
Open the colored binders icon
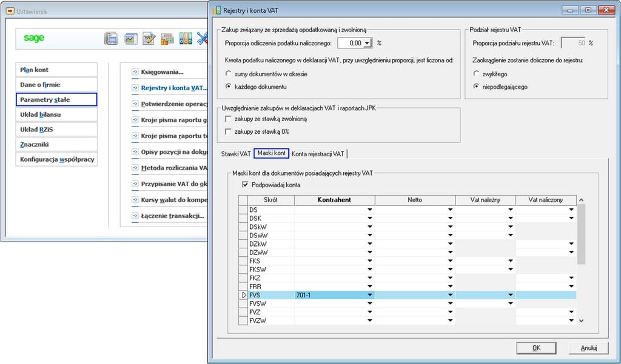[x=186, y=38]
